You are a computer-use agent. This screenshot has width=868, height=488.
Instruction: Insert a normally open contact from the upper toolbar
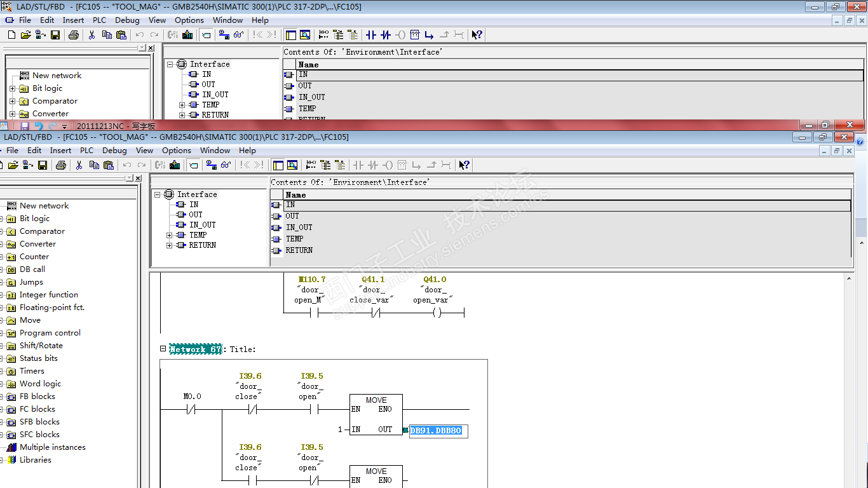tap(371, 35)
